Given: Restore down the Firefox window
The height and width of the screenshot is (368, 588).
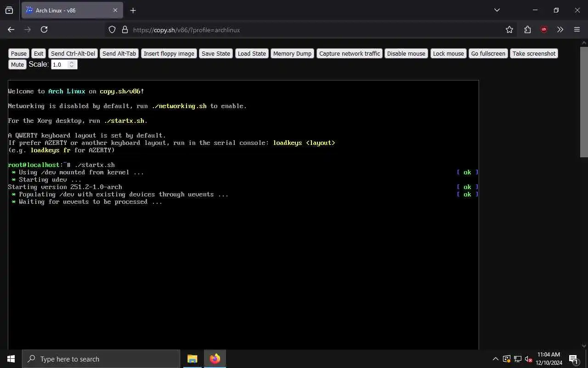Looking at the screenshot, I should point(556,10).
